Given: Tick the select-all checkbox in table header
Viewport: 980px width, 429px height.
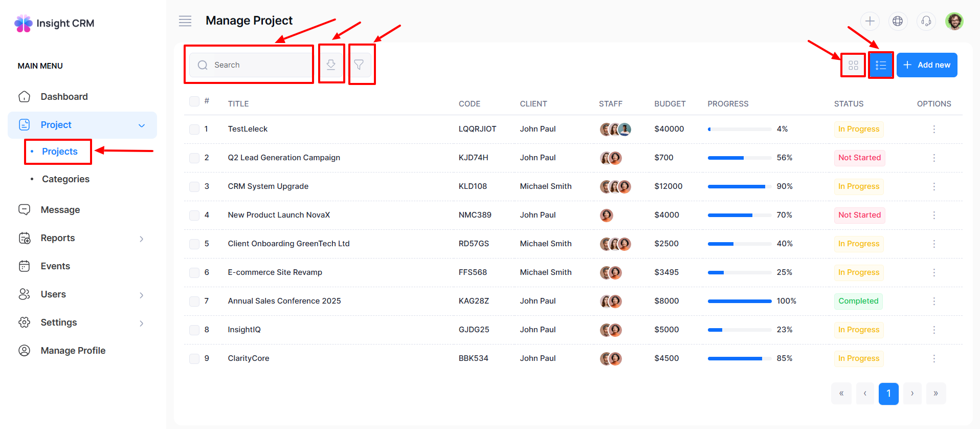Looking at the screenshot, I should click(x=194, y=101).
